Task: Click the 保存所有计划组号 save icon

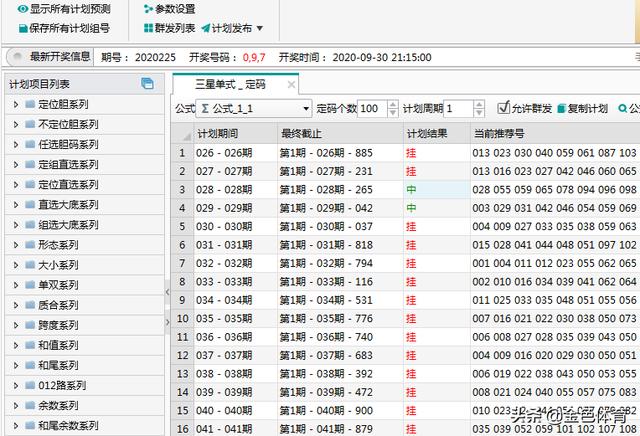Action: (x=22, y=28)
